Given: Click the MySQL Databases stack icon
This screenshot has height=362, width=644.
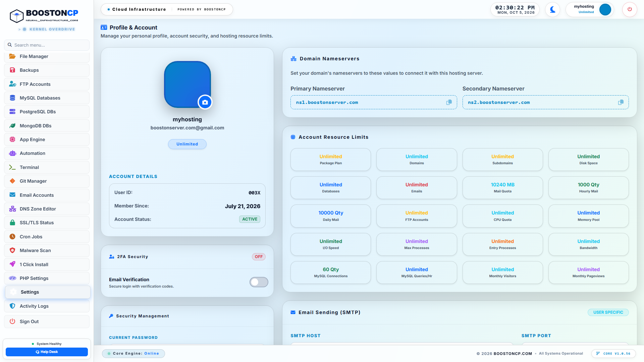Looking at the screenshot, I should [12, 98].
